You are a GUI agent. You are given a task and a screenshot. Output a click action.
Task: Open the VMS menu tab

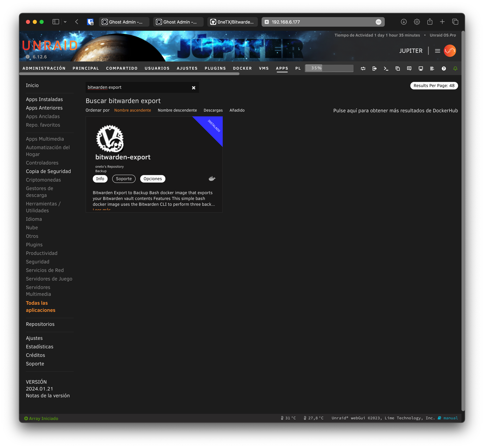pyautogui.click(x=264, y=68)
